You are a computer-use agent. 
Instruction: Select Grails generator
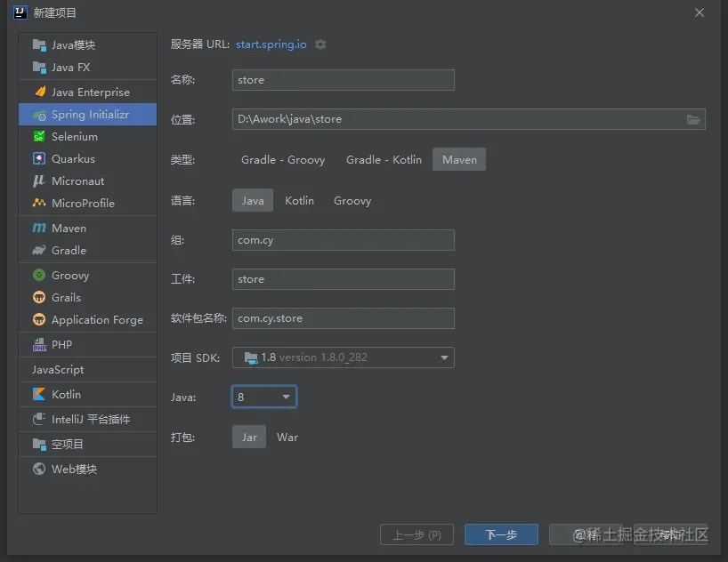click(x=88, y=297)
